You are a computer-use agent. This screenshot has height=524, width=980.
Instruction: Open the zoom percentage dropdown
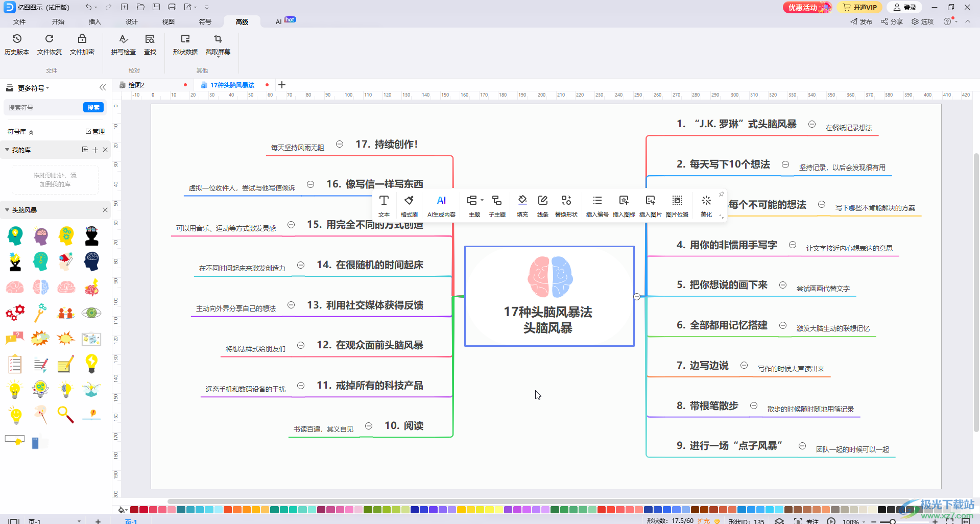[x=864, y=521]
